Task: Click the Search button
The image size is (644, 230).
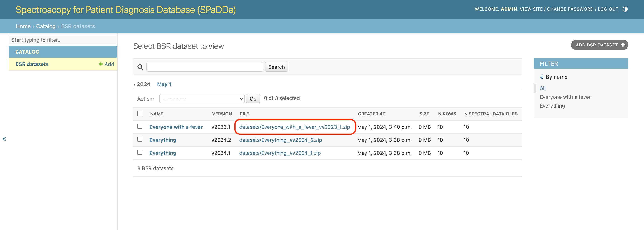Action: (276, 67)
